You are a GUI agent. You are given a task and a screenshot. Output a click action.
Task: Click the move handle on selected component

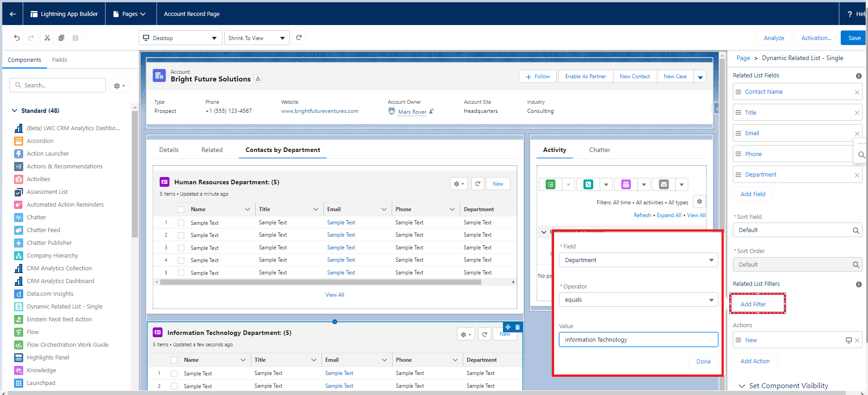508,327
